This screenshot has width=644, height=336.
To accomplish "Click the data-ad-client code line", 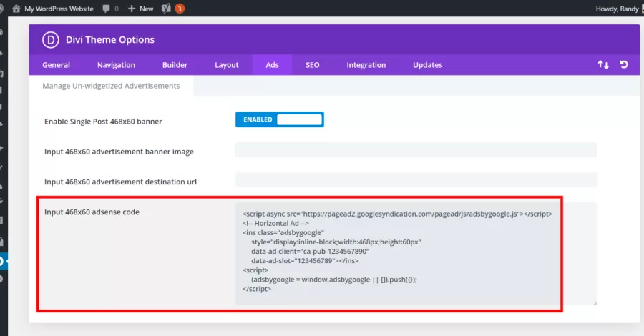I will pyautogui.click(x=310, y=251).
